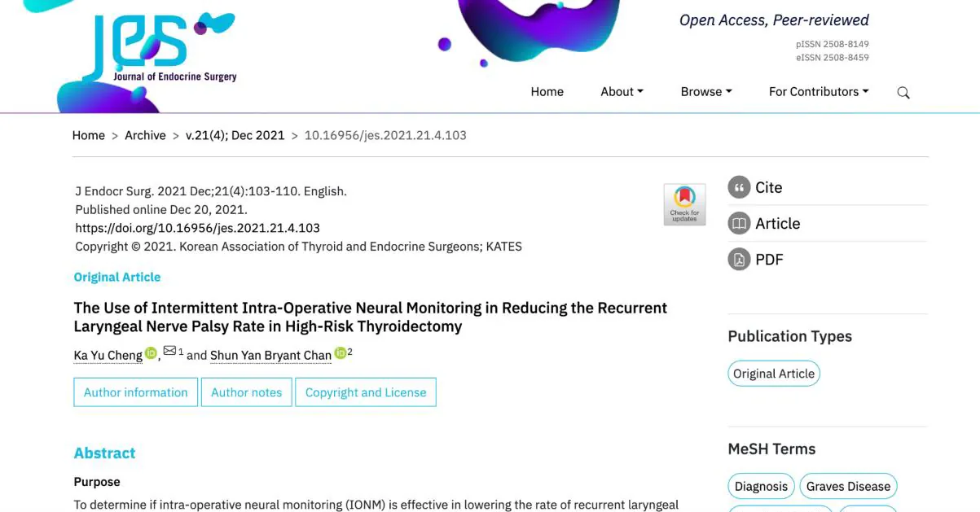Click the search magnifier icon
The height and width of the screenshot is (512, 980).
(903, 93)
